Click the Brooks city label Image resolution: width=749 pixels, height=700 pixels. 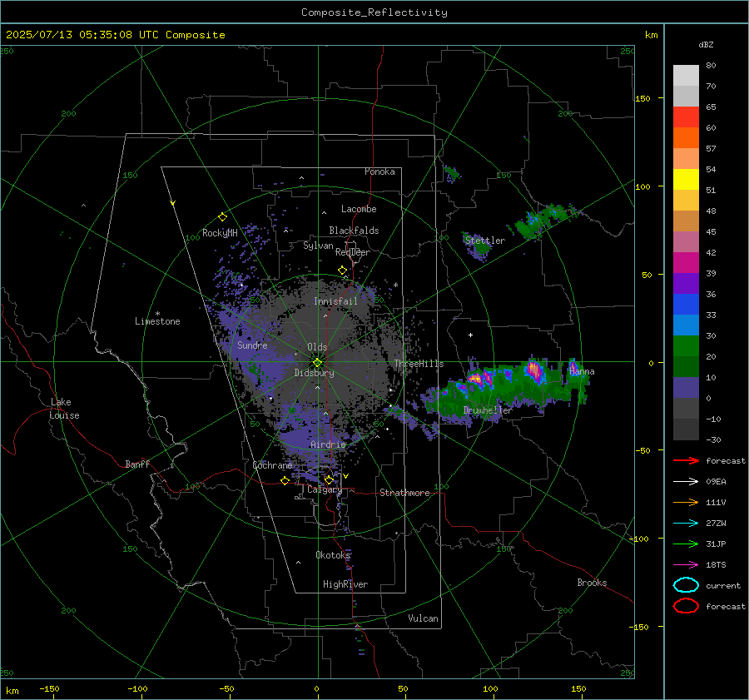pos(592,583)
